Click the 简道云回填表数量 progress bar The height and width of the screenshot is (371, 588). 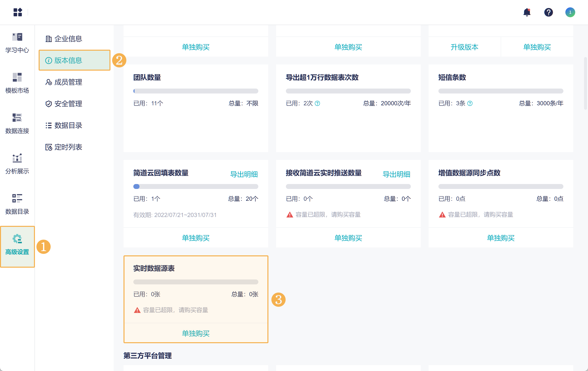point(196,186)
